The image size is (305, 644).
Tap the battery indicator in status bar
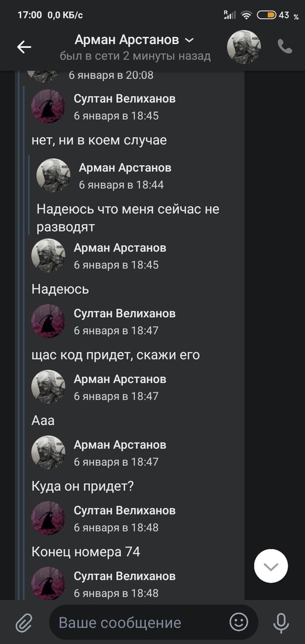coord(267,16)
